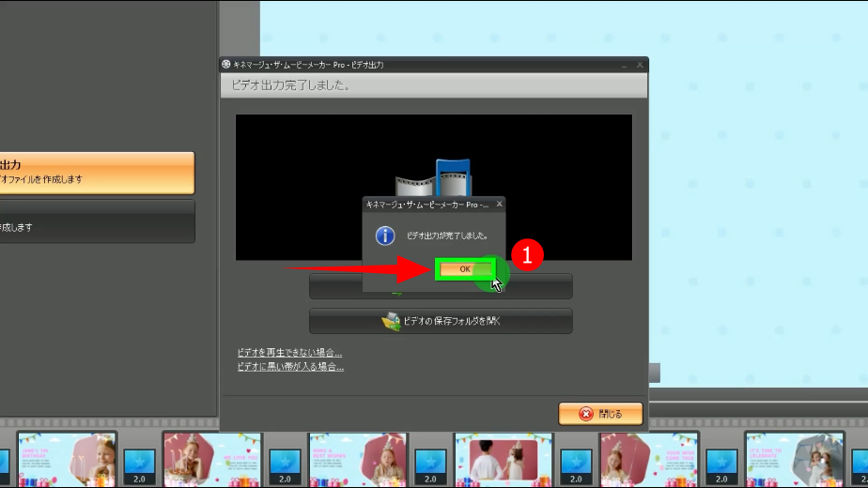
Task: Click the blue info icon in message box
Action: tap(385, 236)
